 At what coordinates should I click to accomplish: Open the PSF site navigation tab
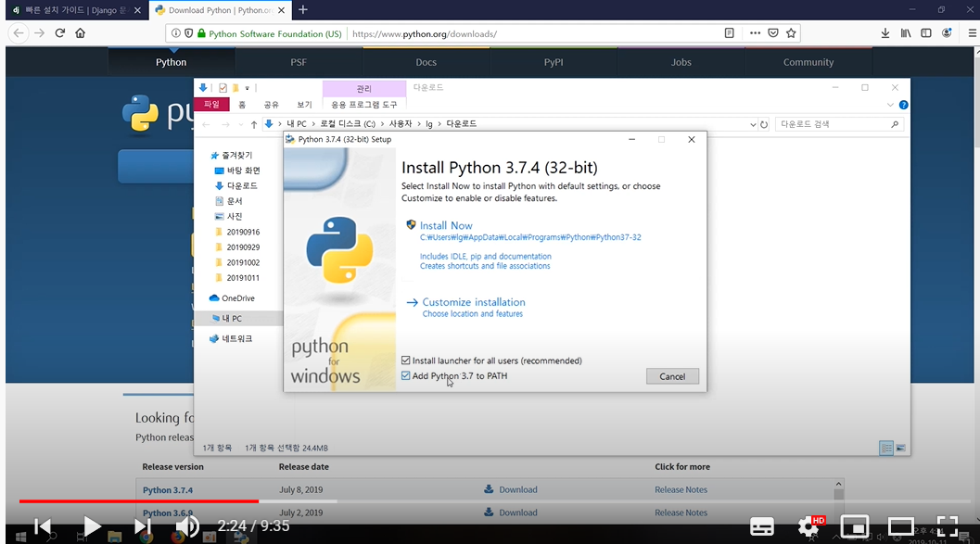click(x=299, y=62)
